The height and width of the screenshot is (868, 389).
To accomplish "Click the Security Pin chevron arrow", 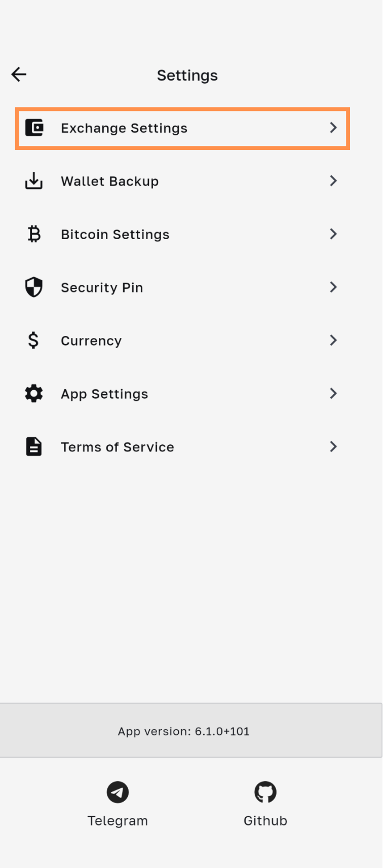I will pos(333,287).
